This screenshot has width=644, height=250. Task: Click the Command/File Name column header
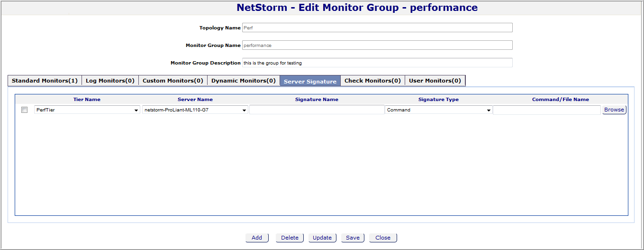pos(561,100)
